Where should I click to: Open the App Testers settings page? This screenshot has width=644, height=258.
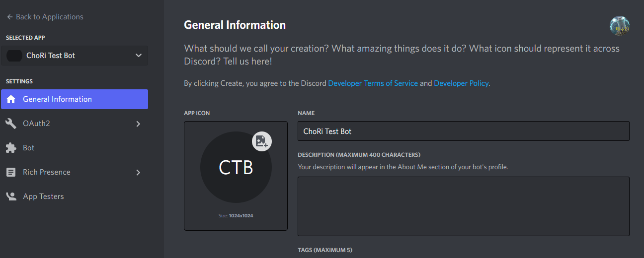coord(75,196)
